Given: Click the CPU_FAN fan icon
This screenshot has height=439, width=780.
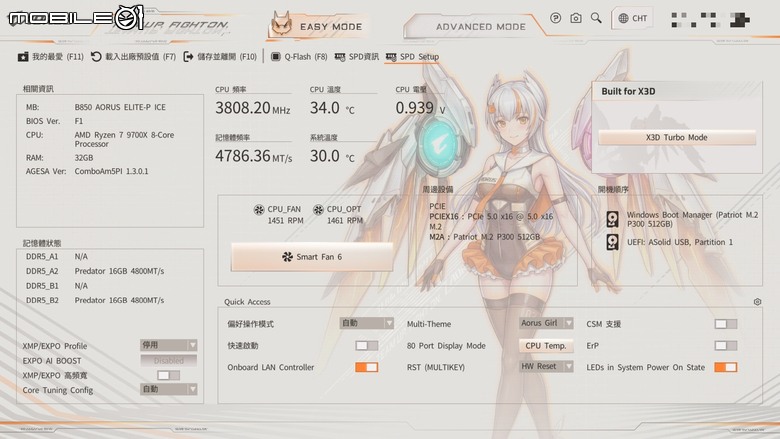Looking at the screenshot, I should pos(259,210).
